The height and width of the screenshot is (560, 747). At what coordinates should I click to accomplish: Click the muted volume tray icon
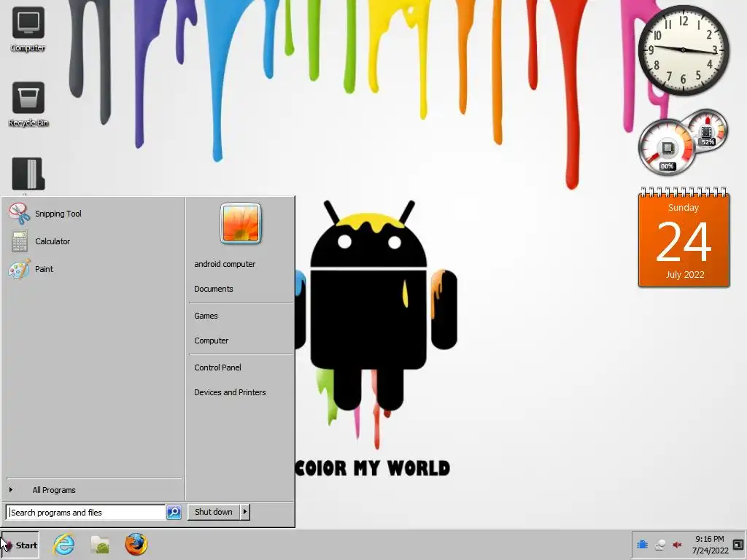(x=677, y=545)
